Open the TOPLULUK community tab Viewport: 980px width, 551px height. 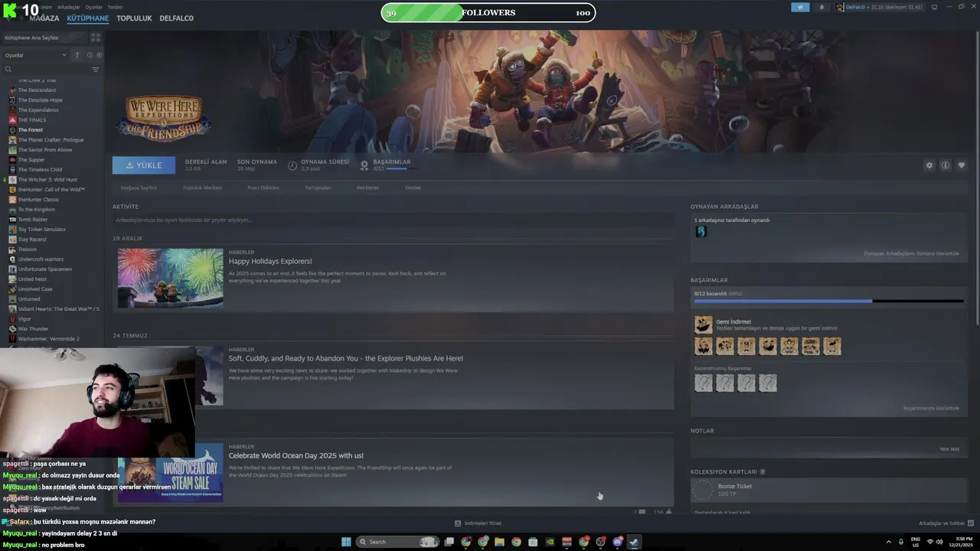coord(134,18)
